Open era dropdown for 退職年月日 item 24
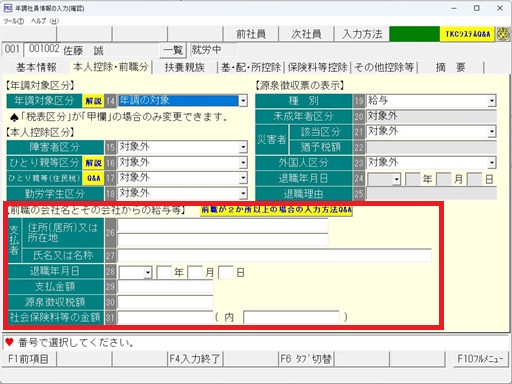 click(396, 180)
